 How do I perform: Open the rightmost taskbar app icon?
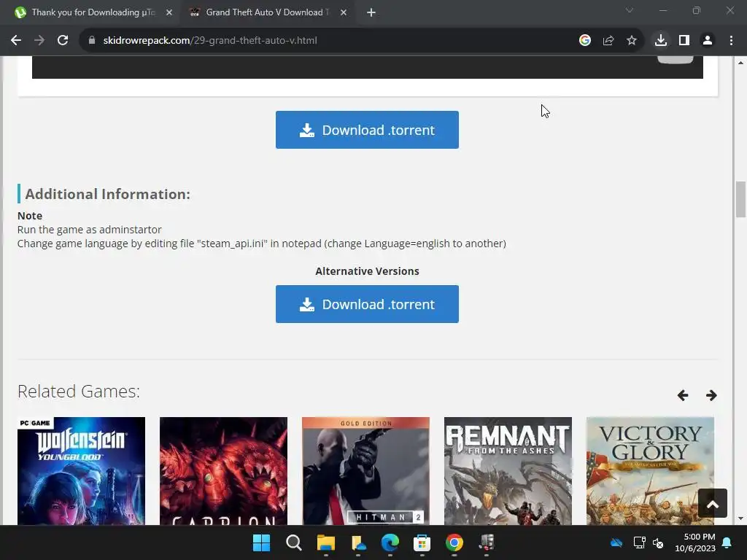point(487,542)
